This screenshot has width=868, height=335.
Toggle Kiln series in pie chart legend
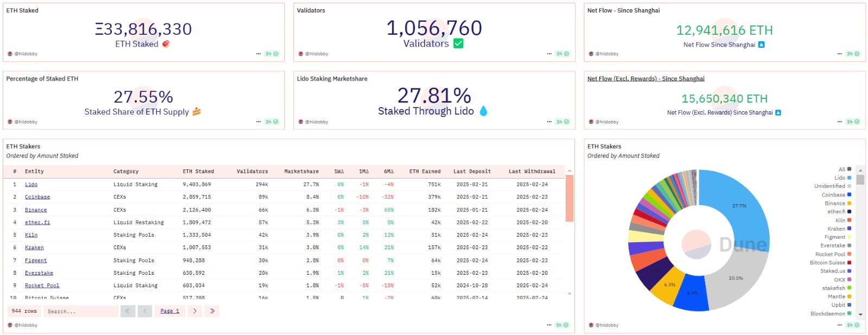click(843, 220)
